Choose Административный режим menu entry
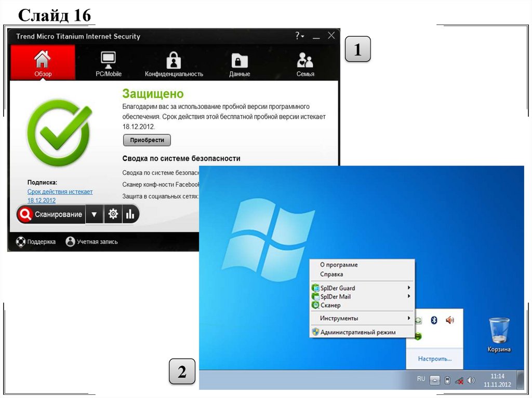532x398 pixels. point(357,332)
